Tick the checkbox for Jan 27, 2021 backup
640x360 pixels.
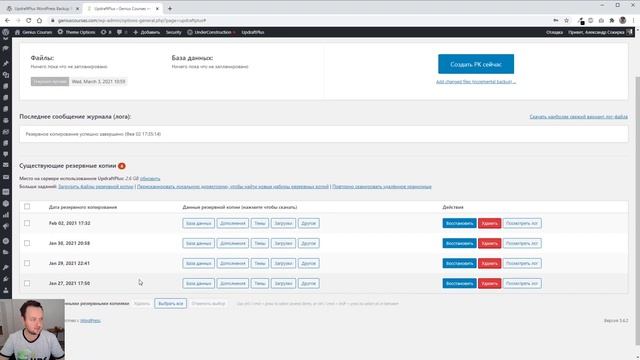[x=27, y=283]
